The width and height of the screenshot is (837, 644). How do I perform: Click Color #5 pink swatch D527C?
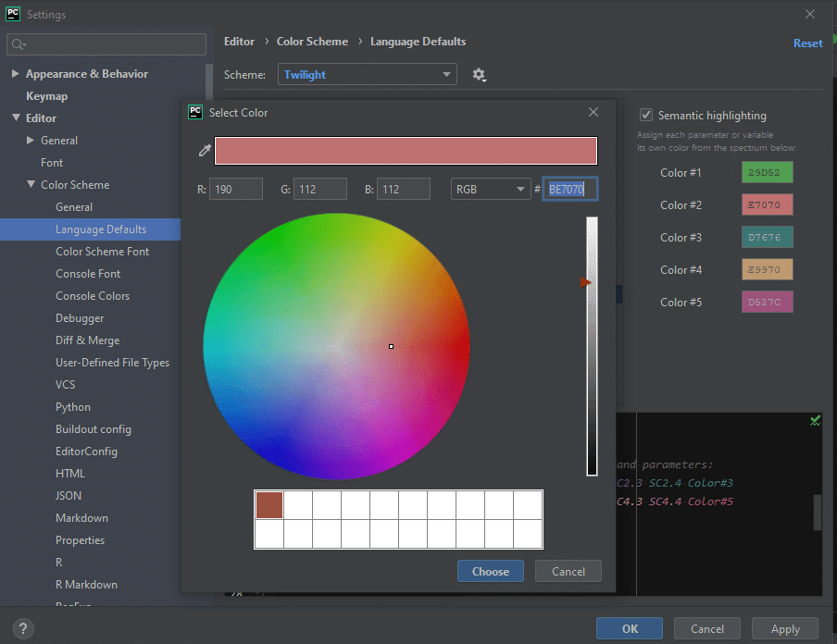(x=767, y=302)
